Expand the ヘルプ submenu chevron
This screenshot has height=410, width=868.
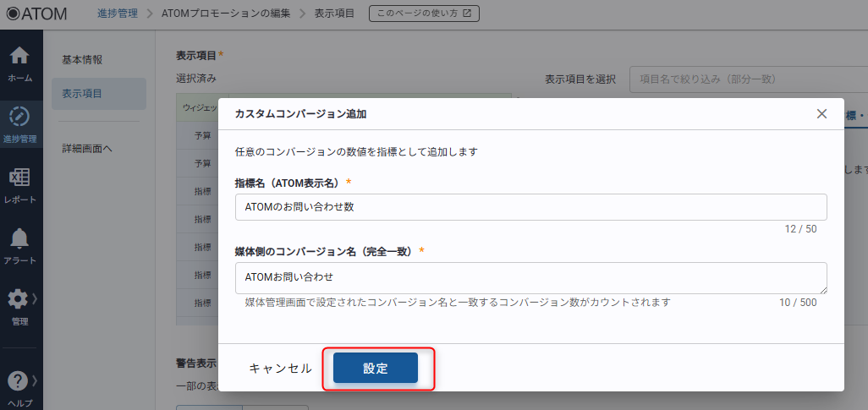tap(35, 380)
